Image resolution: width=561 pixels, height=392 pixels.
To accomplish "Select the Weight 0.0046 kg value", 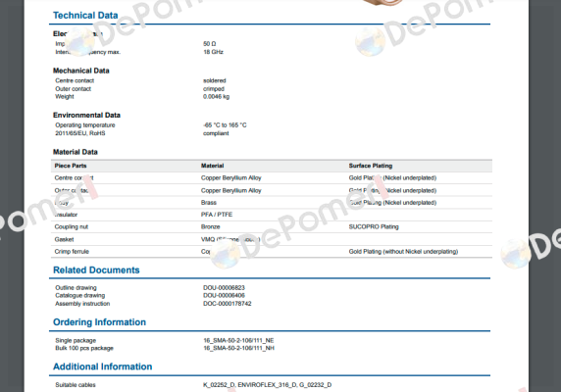I will pyautogui.click(x=217, y=96).
